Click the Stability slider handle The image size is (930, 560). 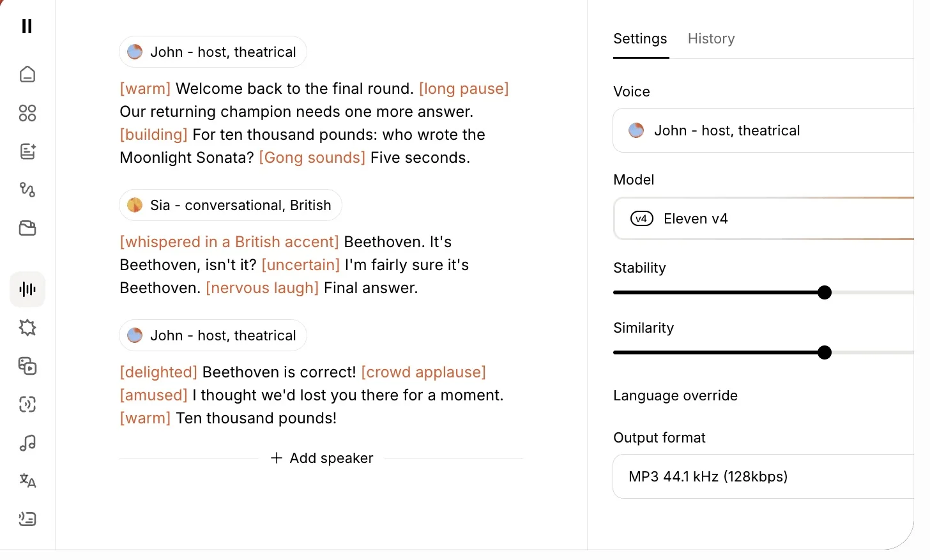click(825, 292)
